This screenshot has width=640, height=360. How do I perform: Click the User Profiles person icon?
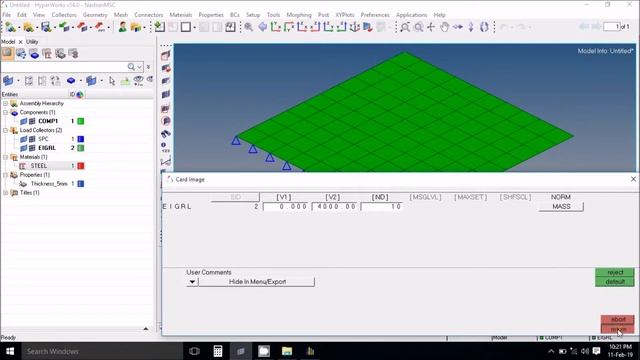click(x=122, y=27)
